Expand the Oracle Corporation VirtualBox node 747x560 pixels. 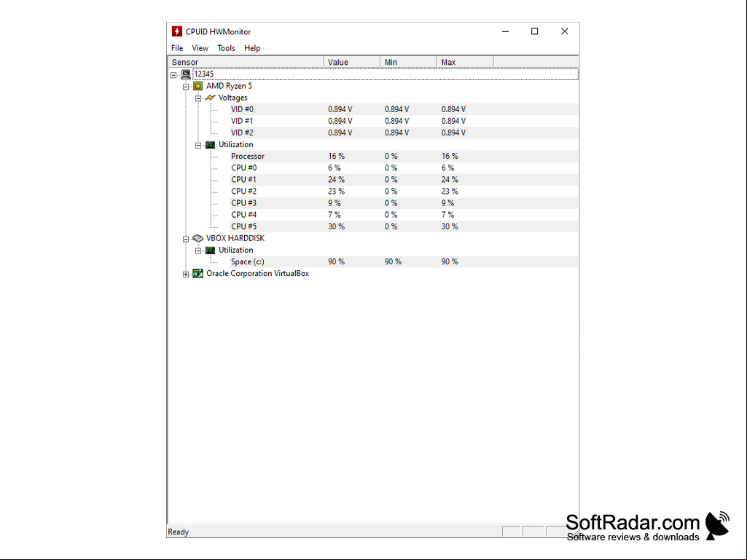[x=186, y=275]
